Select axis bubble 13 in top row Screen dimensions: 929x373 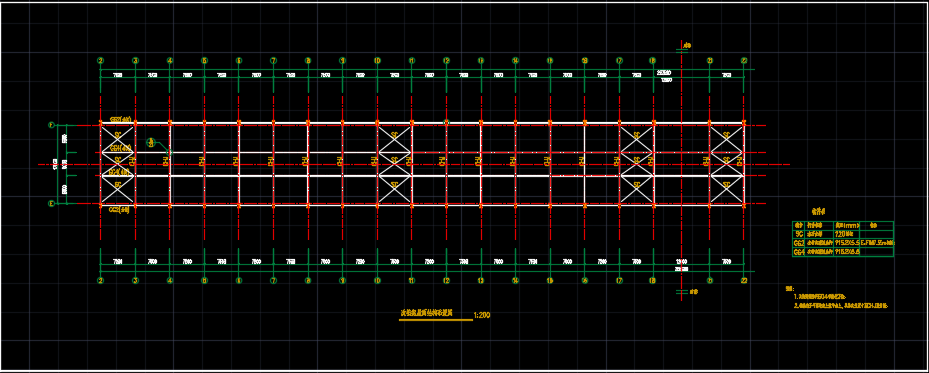tap(480, 60)
